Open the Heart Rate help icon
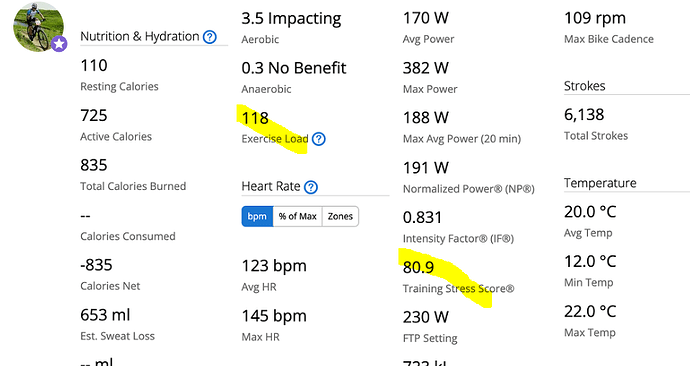The image size is (690, 366). point(311,187)
